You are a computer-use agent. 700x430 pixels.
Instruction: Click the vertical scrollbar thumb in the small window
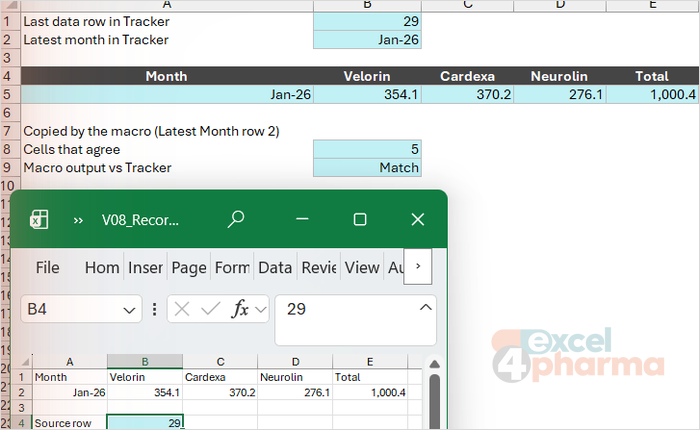434,402
